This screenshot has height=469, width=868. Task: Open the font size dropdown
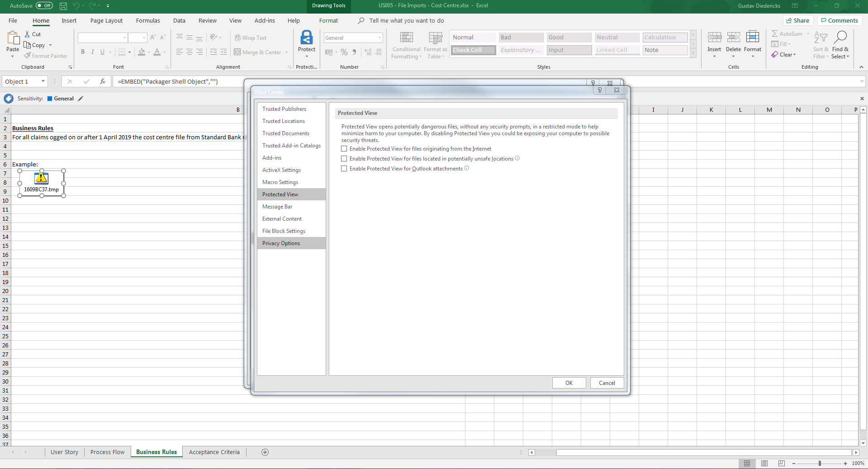pos(144,38)
